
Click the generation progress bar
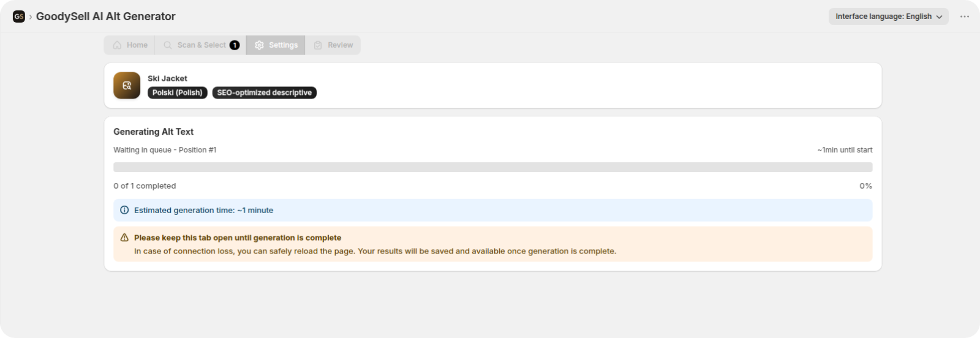tap(493, 167)
